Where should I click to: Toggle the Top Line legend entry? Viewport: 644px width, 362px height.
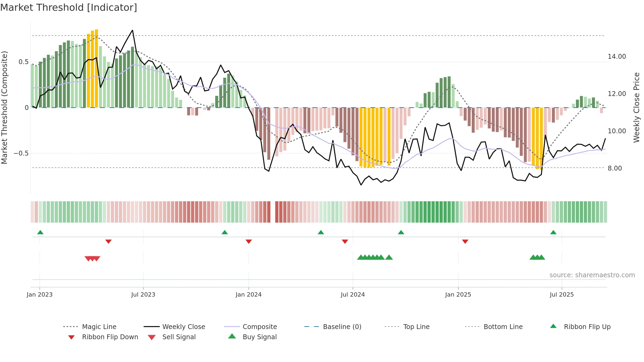click(407, 327)
